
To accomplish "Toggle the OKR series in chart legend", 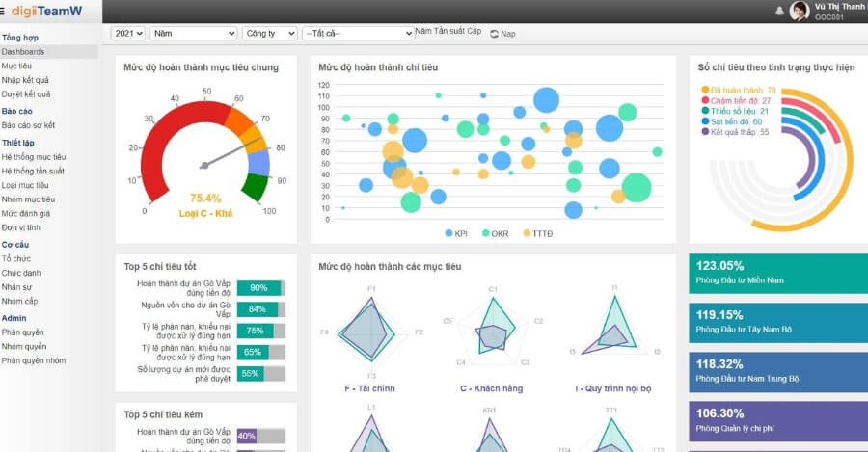I will [x=494, y=233].
